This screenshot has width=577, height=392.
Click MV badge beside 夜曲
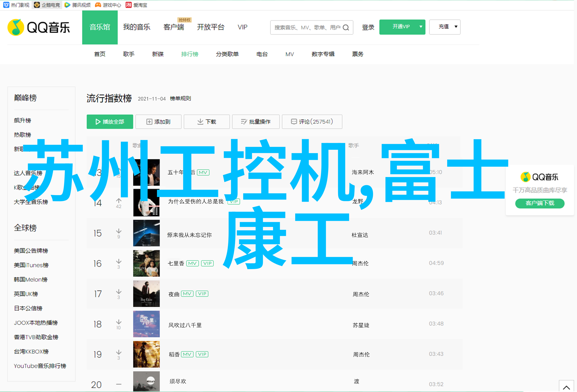(187, 294)
